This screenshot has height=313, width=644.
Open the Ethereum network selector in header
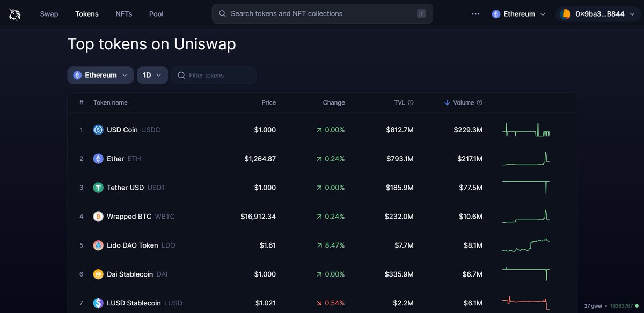coord(519,14)
